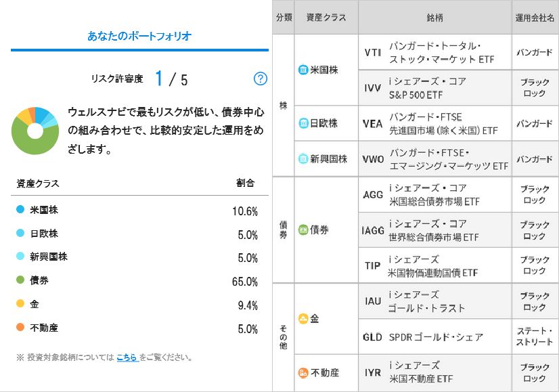Screen dimensions: 559x392
Task: Click the orange 不動産 legend dot
Action: click(x=20, y=328)
